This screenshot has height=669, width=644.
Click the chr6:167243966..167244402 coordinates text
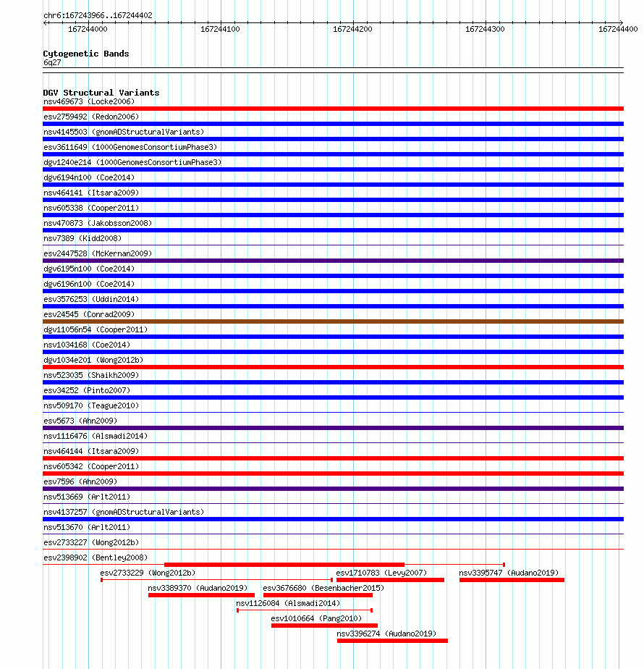click(98, 15)
